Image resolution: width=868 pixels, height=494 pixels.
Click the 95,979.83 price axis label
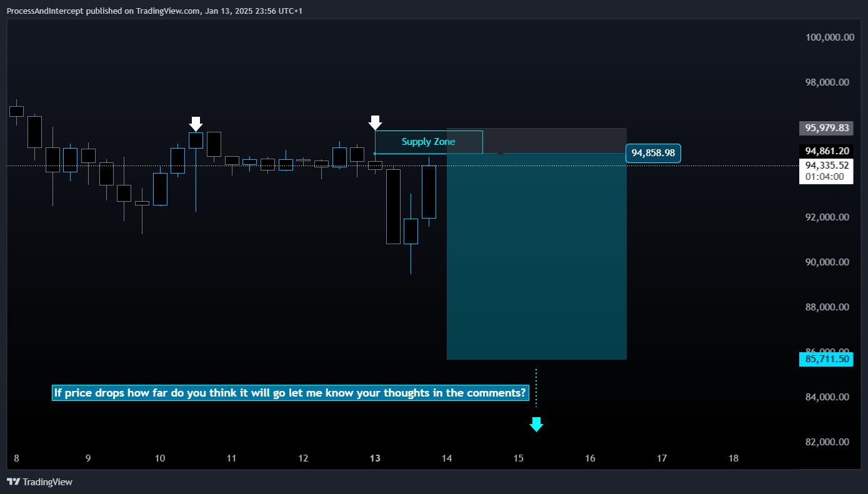click(x=826, y=128)
